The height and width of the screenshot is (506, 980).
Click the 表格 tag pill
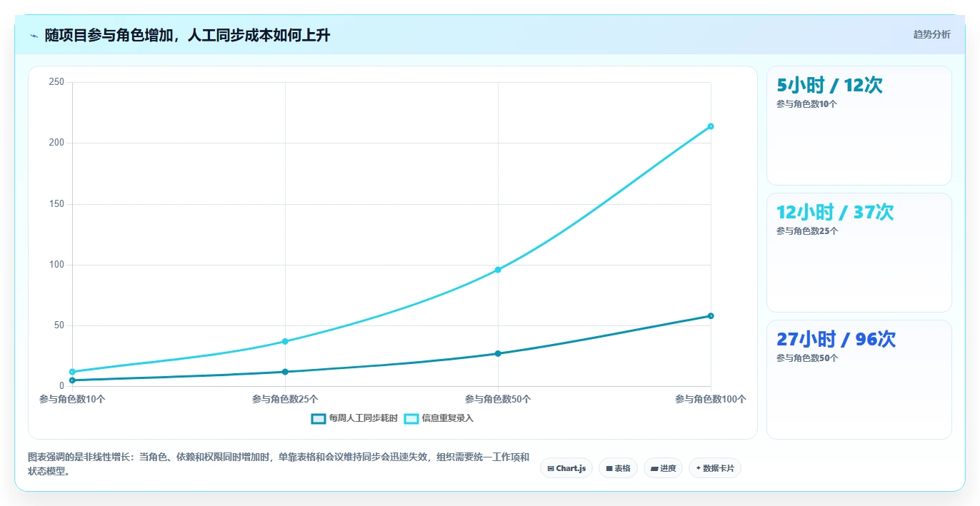(619, 468)
